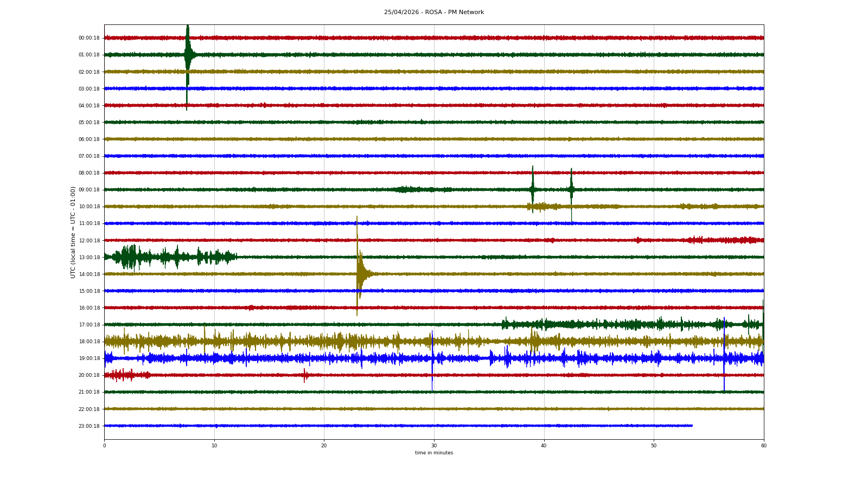Select the 00:00:18 hour label
Image resolution: width=868 pixels, height=488 pixels.
click(x=89, y=38)
